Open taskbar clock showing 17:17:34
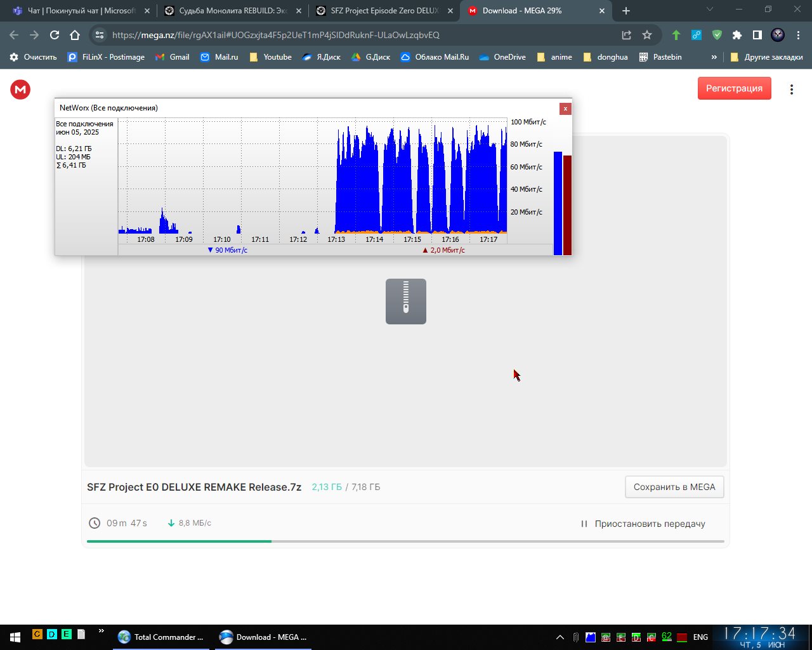Image resolution: width=812 pixels, height=650 pixels. click(x=760, y=637)
